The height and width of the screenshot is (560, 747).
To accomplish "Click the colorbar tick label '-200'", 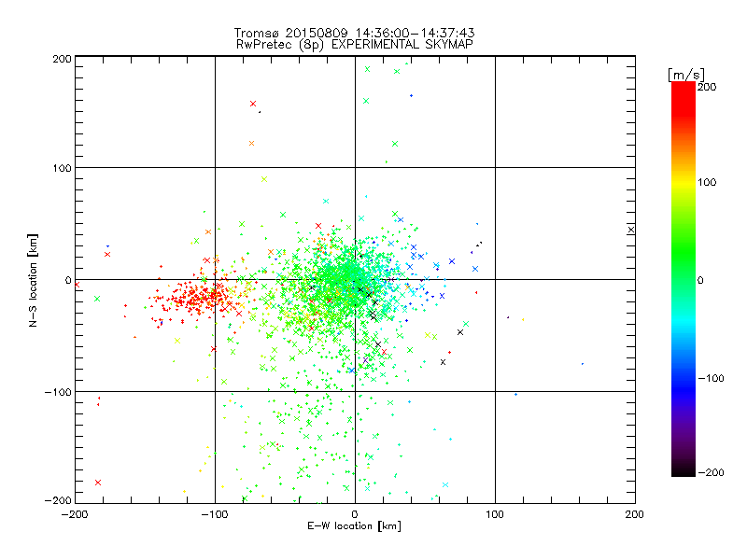I will (x=711, y=472).
